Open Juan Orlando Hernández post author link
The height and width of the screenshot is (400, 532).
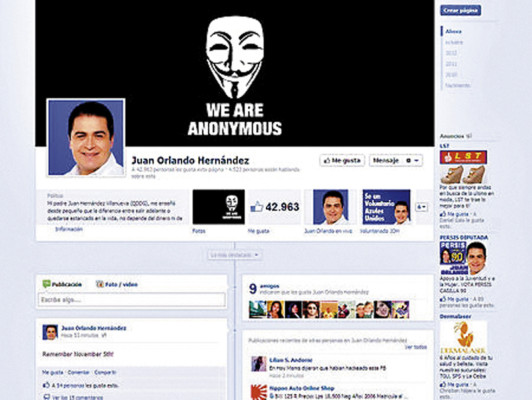pyautogui.click(x=94, y=328)
